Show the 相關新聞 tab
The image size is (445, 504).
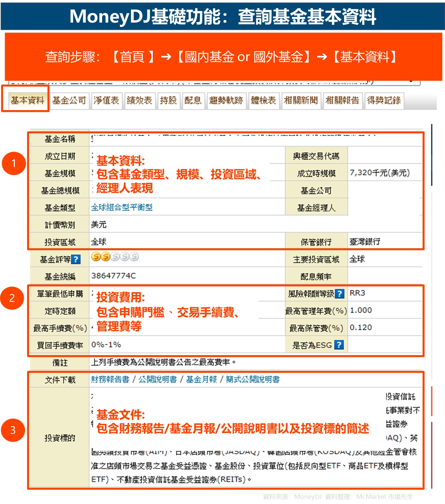[x=301, y=100]
